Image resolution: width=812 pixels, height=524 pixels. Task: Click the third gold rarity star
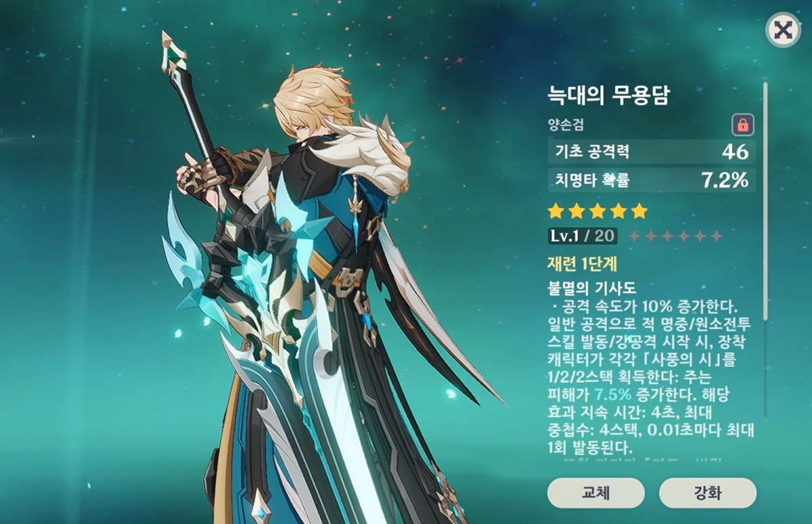tap(597, 211)
